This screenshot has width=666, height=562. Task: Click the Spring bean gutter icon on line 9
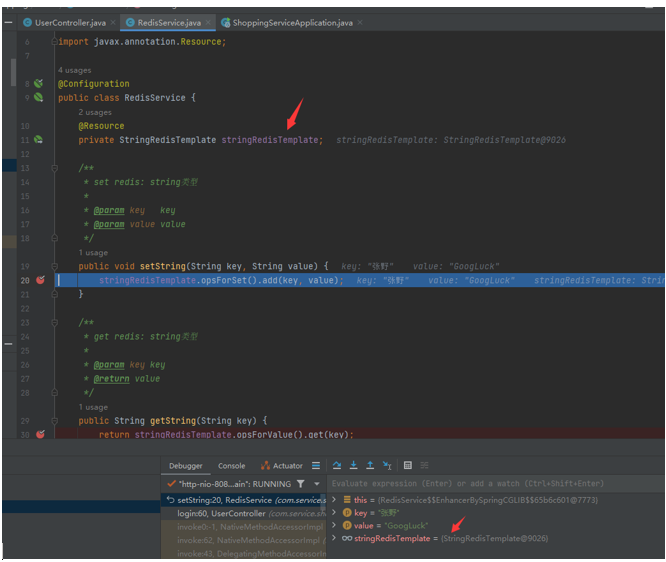pos(39,97)
